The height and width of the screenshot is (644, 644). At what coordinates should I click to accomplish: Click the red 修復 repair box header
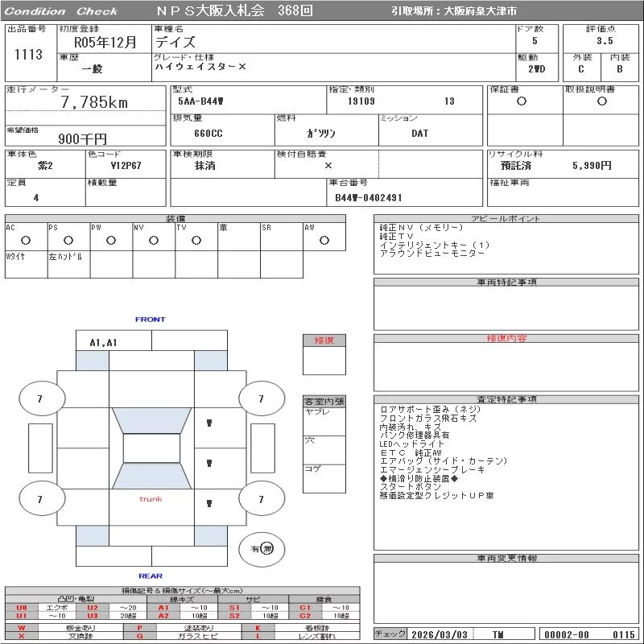pyautogui.click(x=324, y=341)
